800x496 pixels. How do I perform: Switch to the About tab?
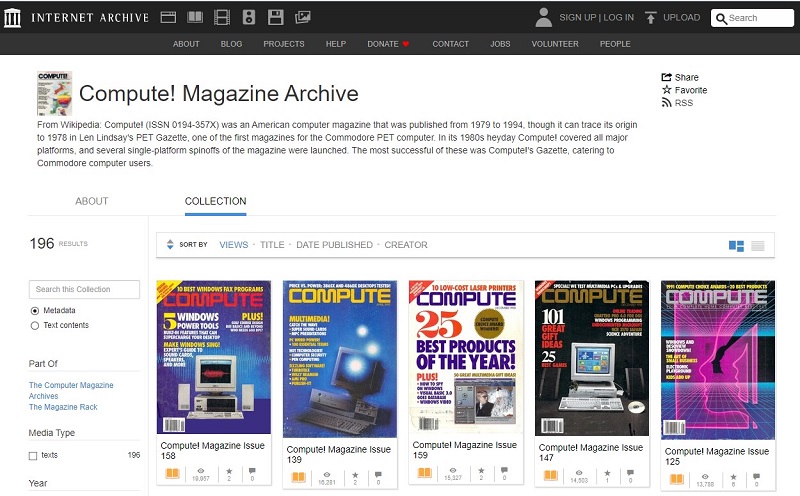[x=92, y=201]
